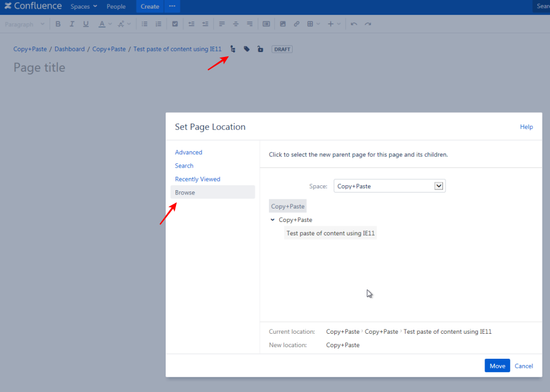Click the top-right Search box

click(542, 6)
